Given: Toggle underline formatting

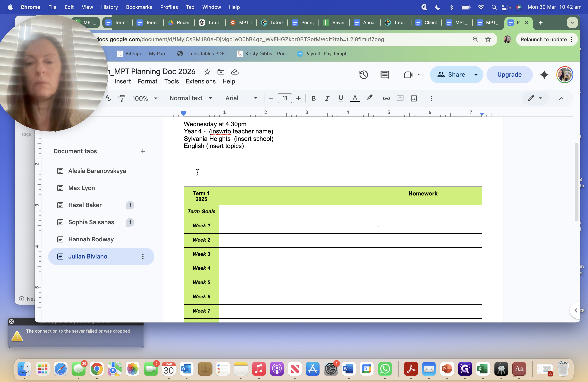Looking at the screenshot, I should (341, 98).
